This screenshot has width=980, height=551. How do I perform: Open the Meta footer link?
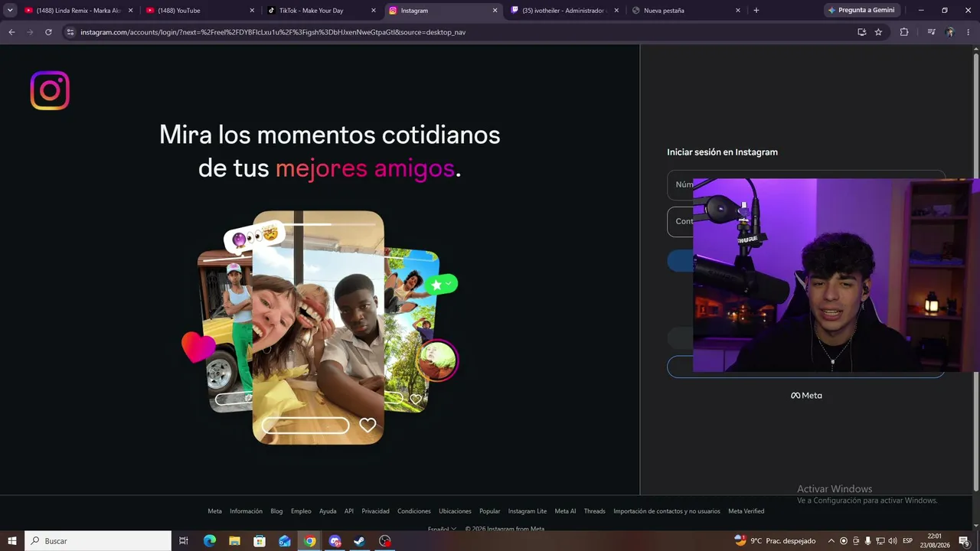pos(214,511)
